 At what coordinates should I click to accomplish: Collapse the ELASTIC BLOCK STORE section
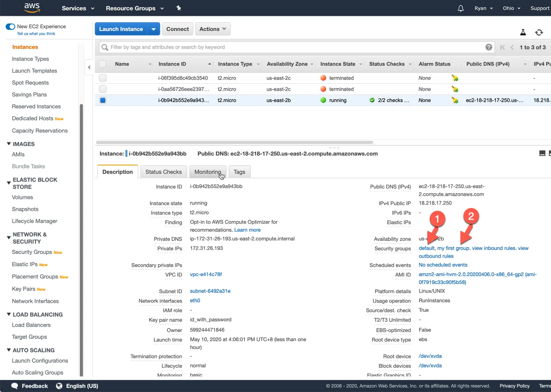pyautogui.click(x=9, y=183)
